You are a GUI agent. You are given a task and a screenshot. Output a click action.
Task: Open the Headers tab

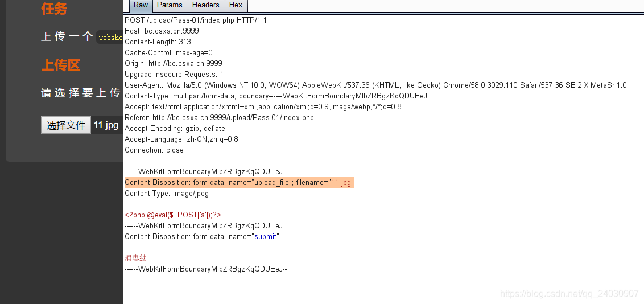206,5
